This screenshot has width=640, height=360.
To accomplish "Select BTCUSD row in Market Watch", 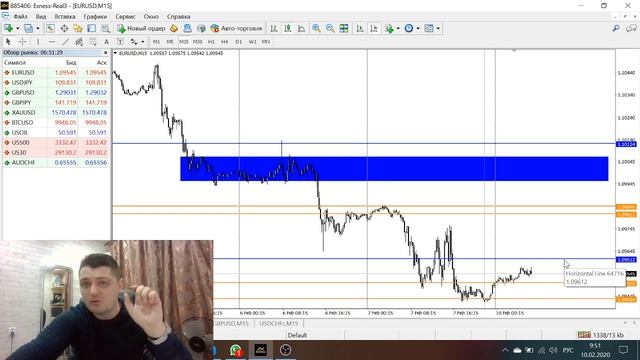I will point(56,122).
